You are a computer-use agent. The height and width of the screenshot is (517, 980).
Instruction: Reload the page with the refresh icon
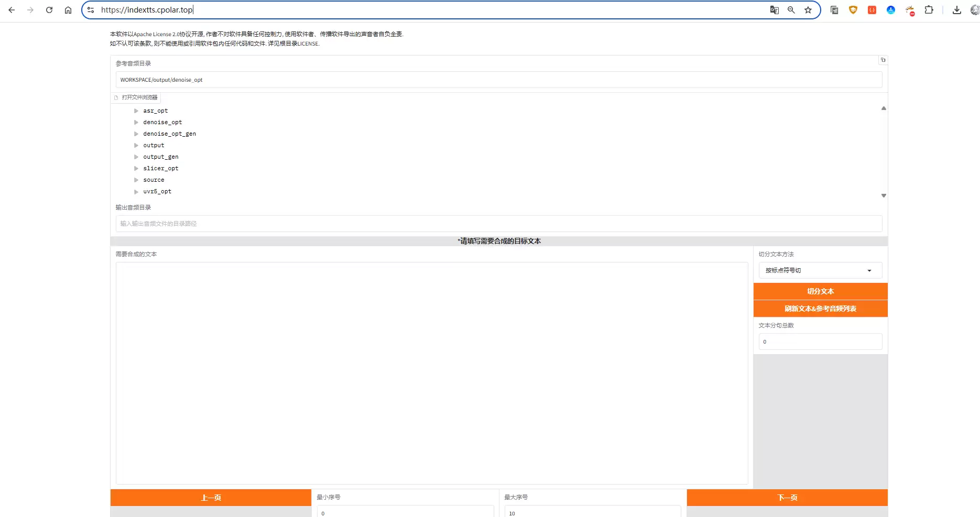pos(49,10)
